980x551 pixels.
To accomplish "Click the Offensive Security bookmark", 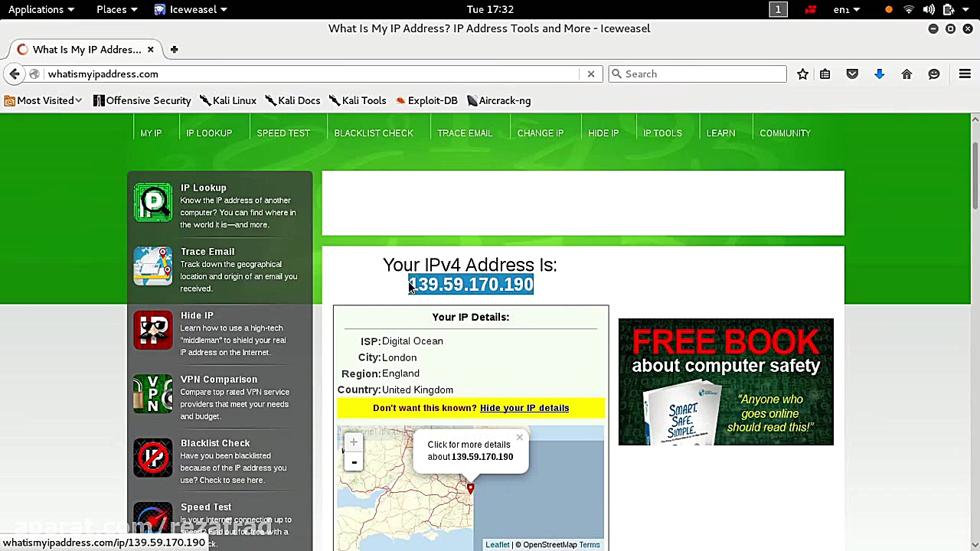I will pyautogui.click(x=142, y=100).
